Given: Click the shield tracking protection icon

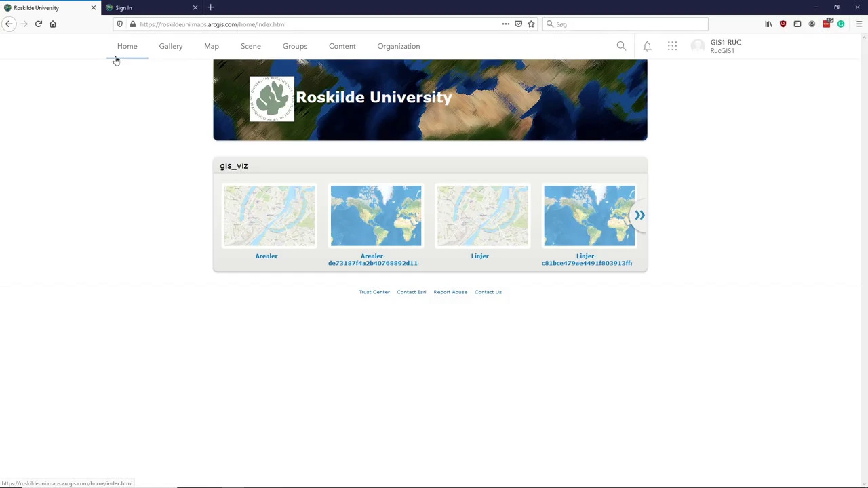Looking at the screenshot, I should pos(120,24).
